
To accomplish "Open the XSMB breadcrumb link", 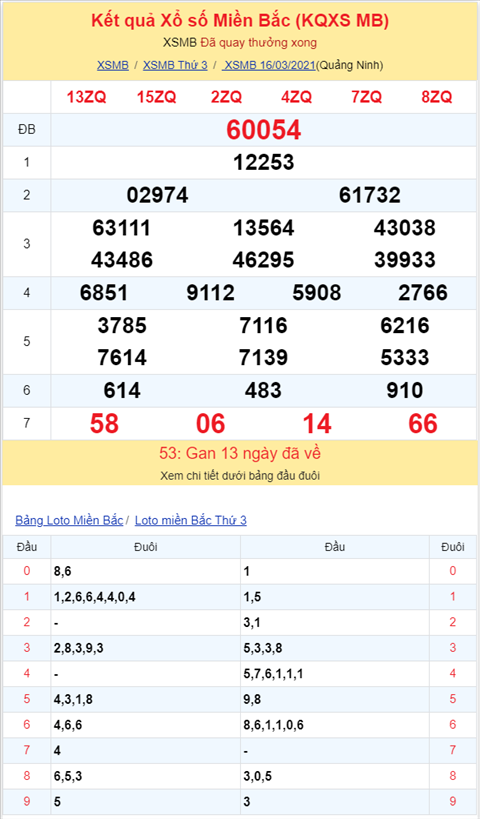I will tap(113, 65).
